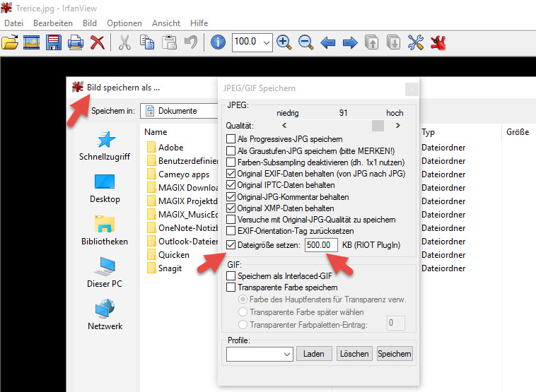Viewport: 536px width, 392px height.
Task: Open the Profile combo box
Action: pos(260,354)
